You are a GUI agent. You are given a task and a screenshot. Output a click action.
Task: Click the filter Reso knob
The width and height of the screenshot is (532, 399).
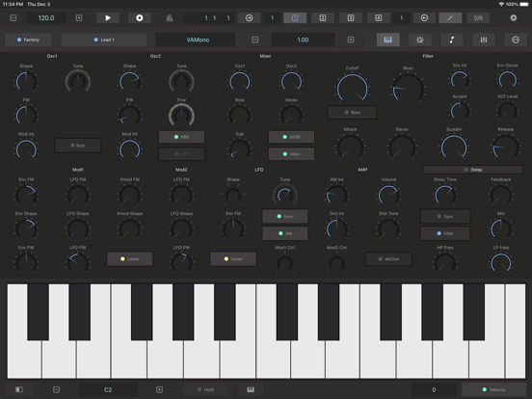pyautogui.click(x=408, y=89)
